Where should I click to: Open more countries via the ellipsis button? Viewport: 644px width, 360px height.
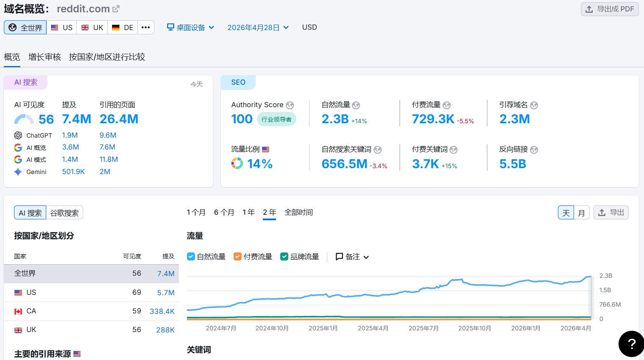146,28
